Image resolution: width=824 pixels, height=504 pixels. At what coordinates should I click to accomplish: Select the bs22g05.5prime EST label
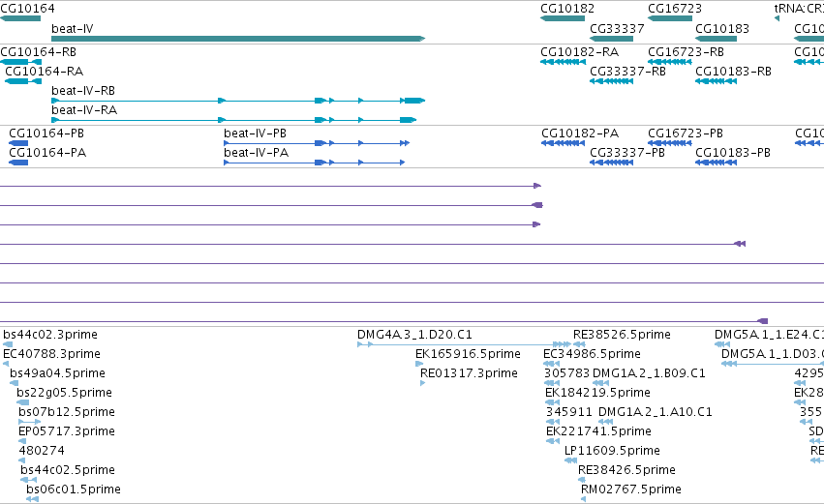[64, 393]
